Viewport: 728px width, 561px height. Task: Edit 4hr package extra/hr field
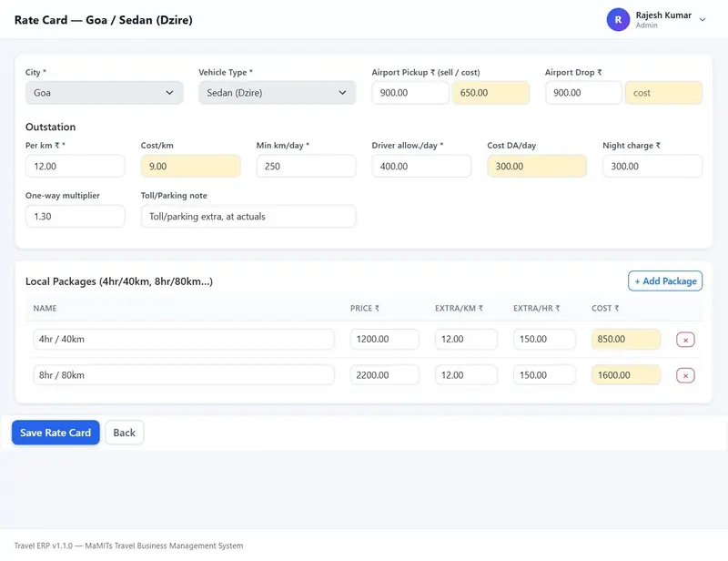click(x=544, y=340)
